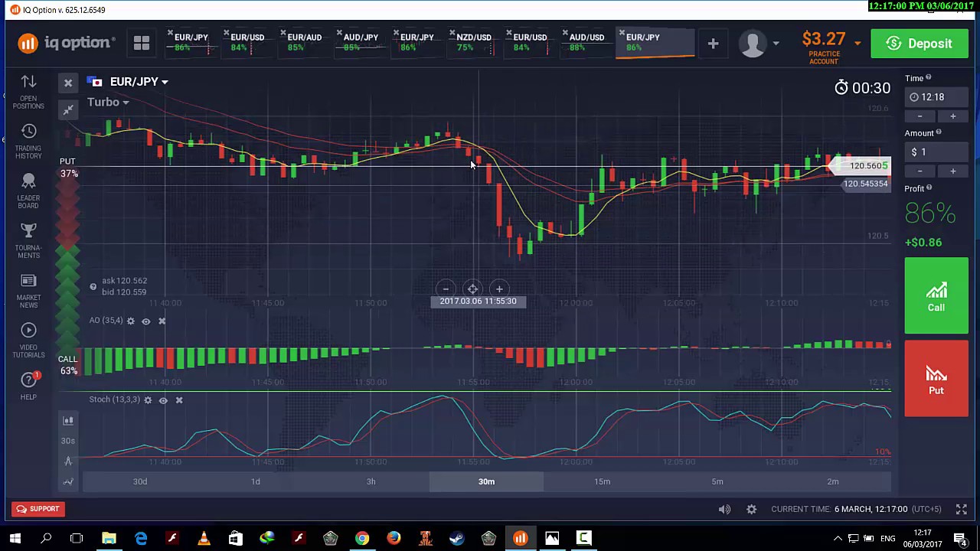Open VLC from taskbar

[204, 539]
